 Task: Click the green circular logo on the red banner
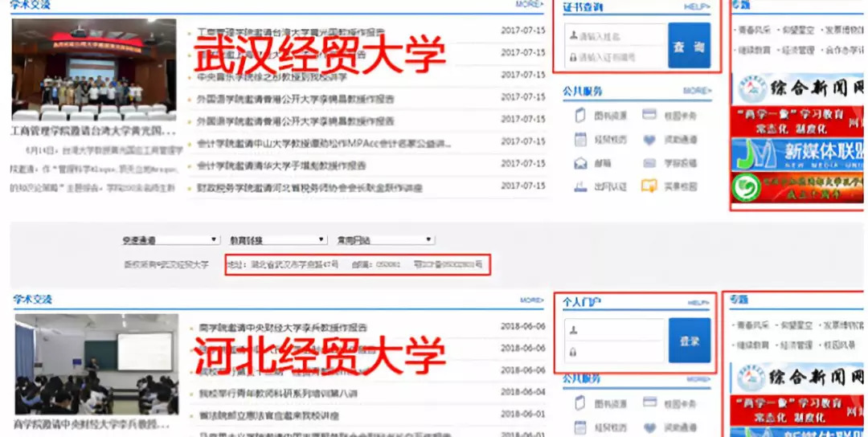[x=745, y=188]
